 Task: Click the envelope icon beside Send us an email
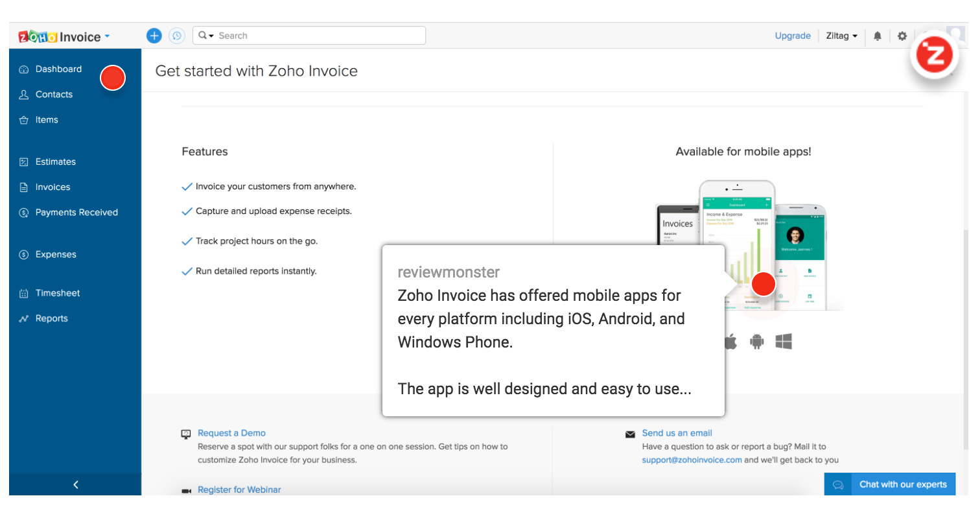(630, 434)
